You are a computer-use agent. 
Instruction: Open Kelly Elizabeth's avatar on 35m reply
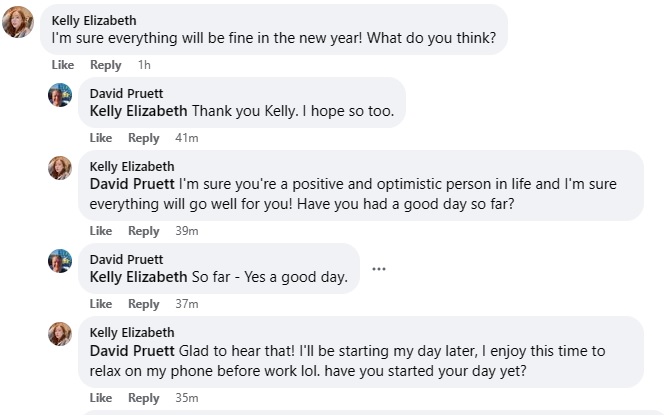click(x=60, y=334)
